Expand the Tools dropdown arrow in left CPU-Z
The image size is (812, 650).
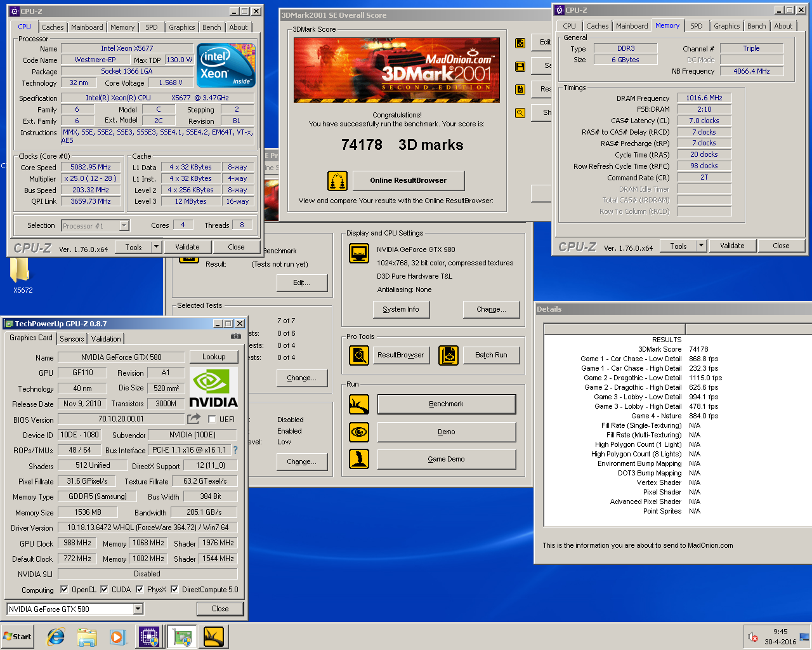coord(157,247)
